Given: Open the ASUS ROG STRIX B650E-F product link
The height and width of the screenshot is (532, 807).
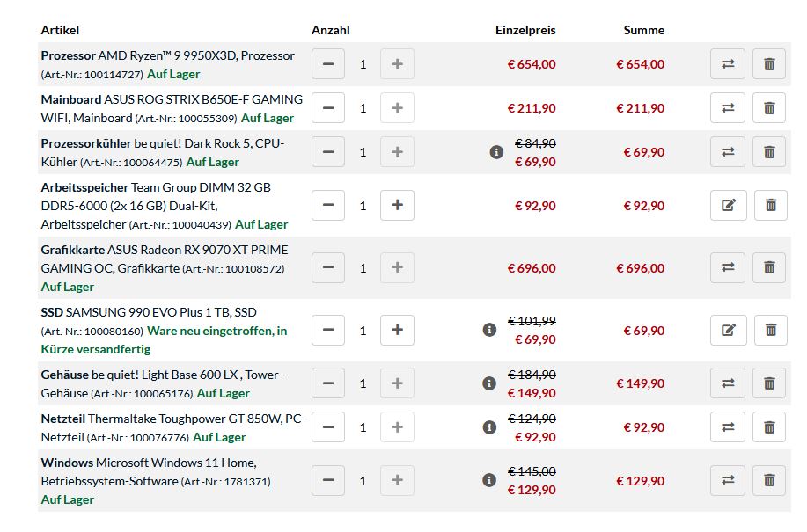Looking at the screenshot, I should [x=172, y=108].
